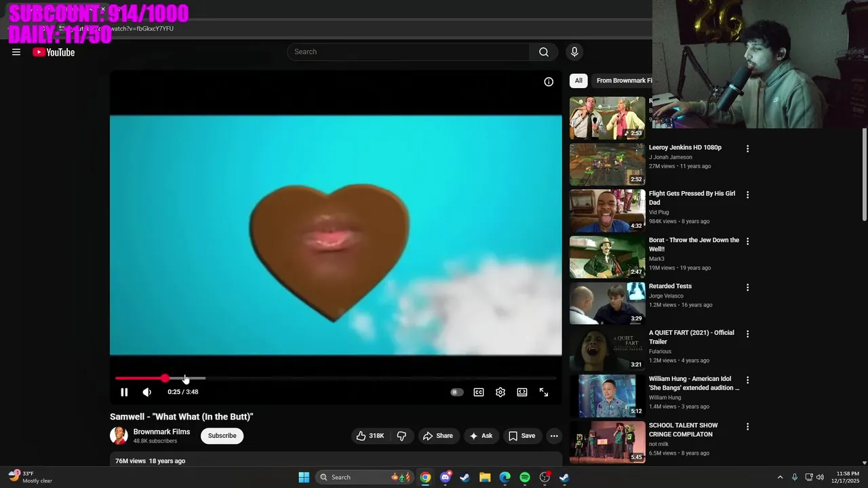Switch to theater mode

pyautogui.click(x=522, y=392)
